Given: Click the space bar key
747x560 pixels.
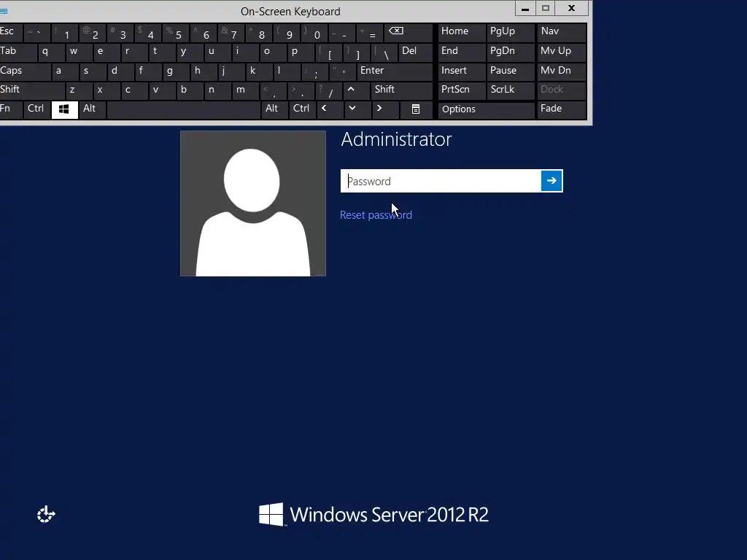Looking at the screenshot, I should 183,109.
